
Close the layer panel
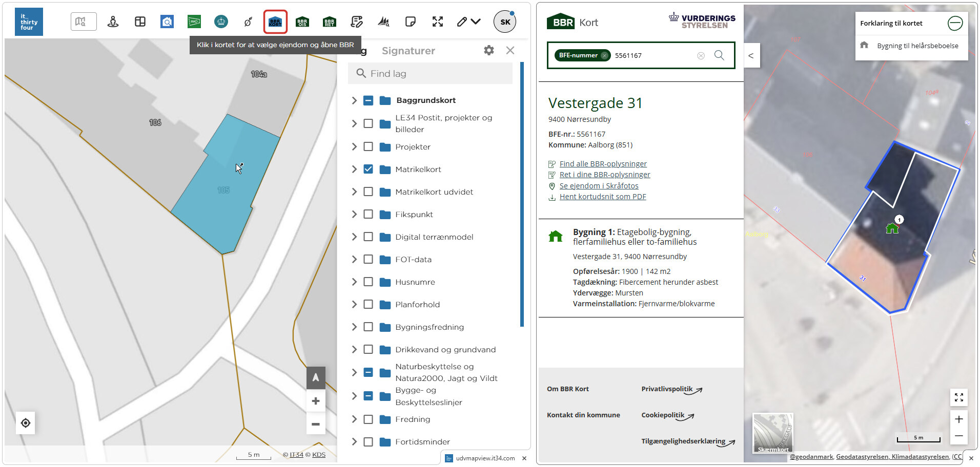510,50
